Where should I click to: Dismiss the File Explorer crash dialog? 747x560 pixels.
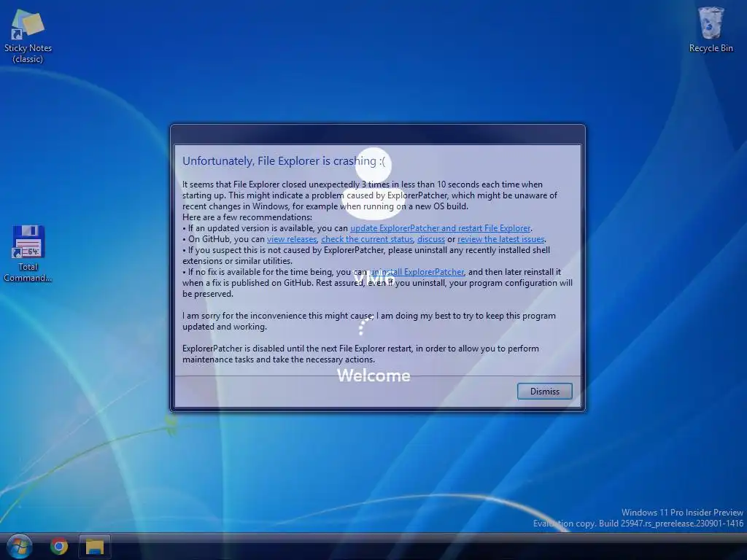tap(544, 391)
